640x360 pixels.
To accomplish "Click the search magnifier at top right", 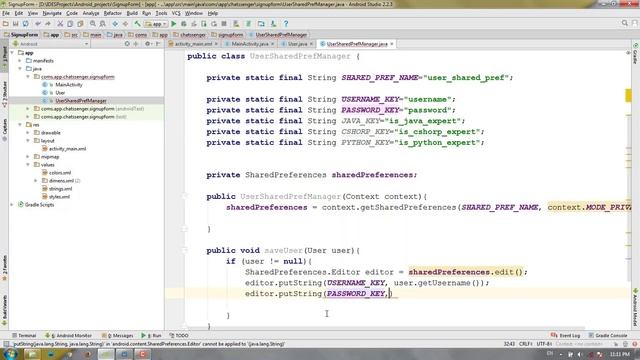I will click(624, 24).
